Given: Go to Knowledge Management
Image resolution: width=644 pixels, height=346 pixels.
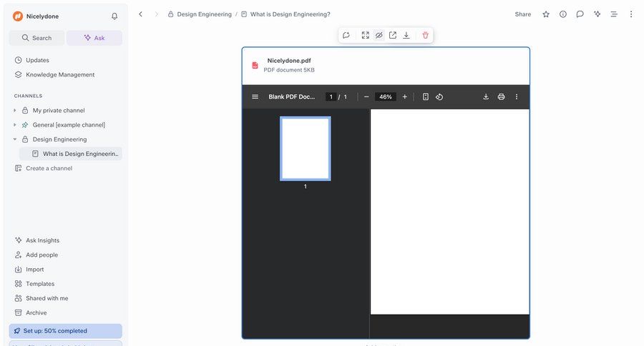Looking at the screenshot, I should point(60,74).
